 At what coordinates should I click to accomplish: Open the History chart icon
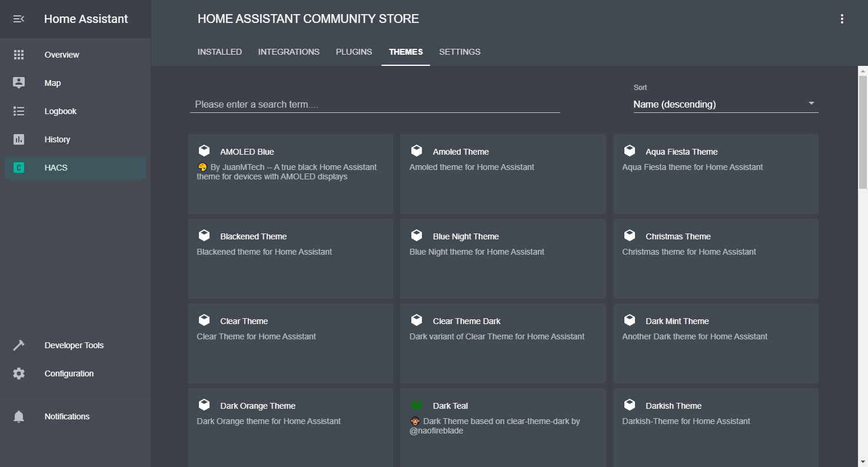19,139
